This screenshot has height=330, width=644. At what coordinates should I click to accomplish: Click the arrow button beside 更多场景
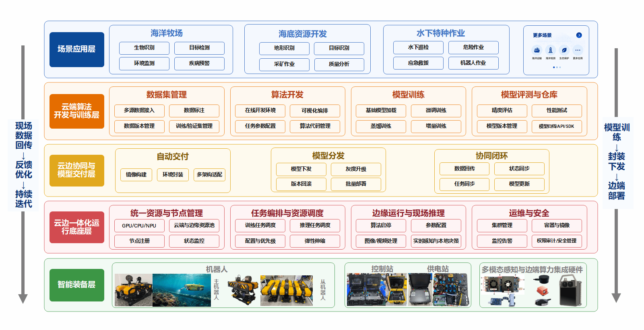pos(579,35)
